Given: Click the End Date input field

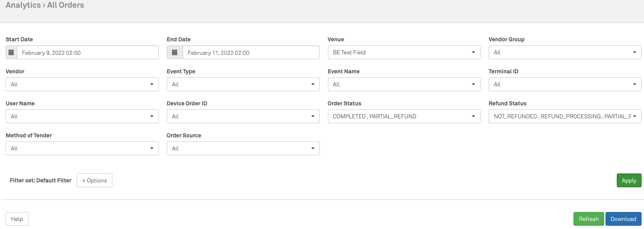Looking at the screenshot, I should tap(250, 52).
